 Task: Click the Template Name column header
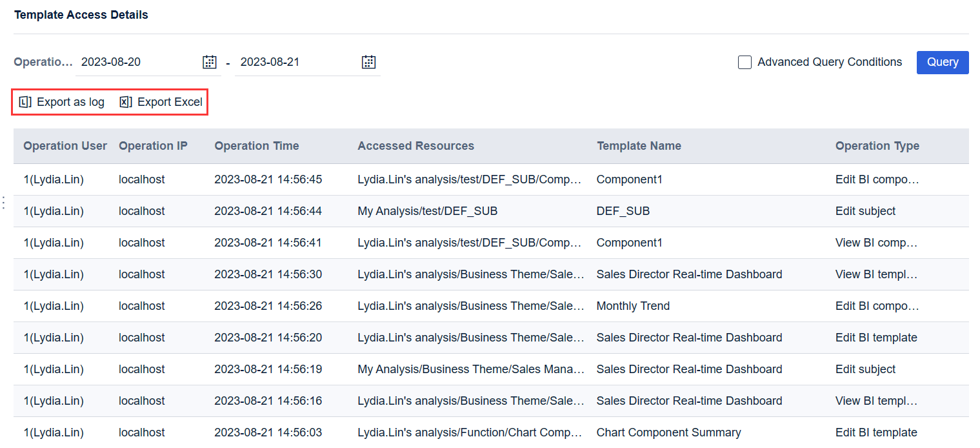[x=639, y=146]
